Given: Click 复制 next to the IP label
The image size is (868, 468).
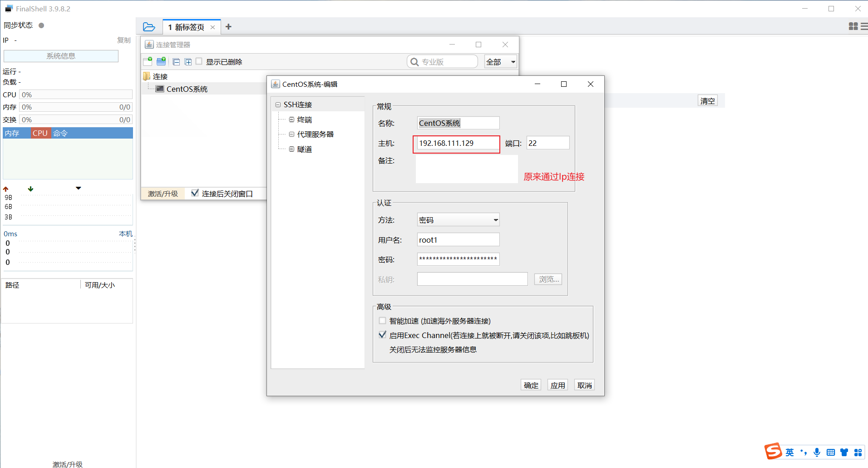Looking at the screenshot, I should coord(123,40).
